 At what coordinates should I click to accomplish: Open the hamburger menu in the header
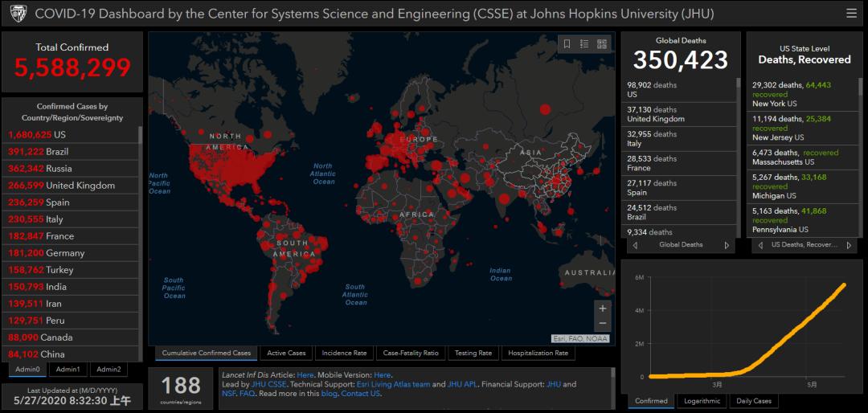(x=851, y=13)
